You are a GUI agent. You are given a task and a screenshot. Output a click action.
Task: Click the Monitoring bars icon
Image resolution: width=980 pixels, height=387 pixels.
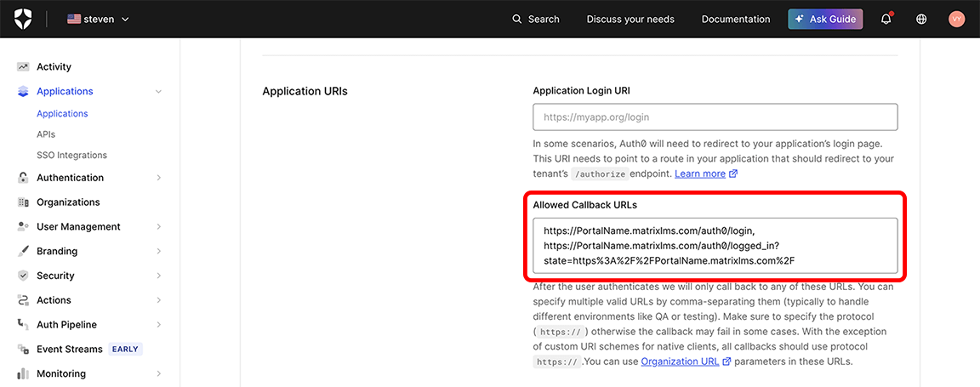pos(23,373)
